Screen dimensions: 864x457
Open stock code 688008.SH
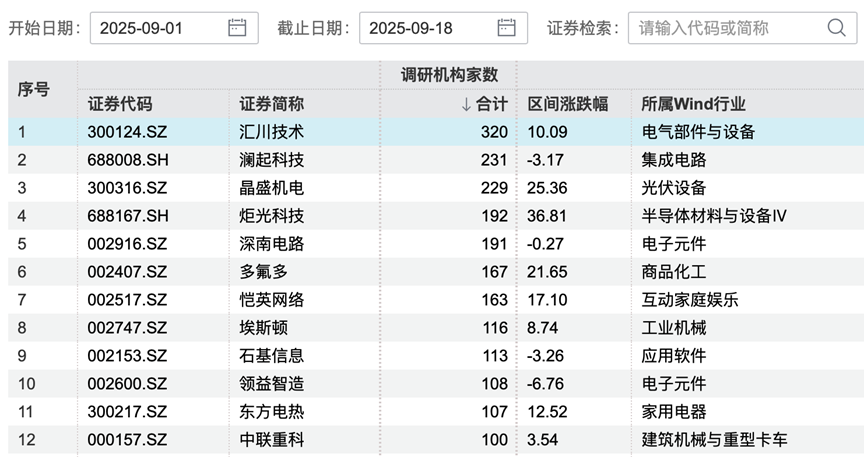pos(126,160)
